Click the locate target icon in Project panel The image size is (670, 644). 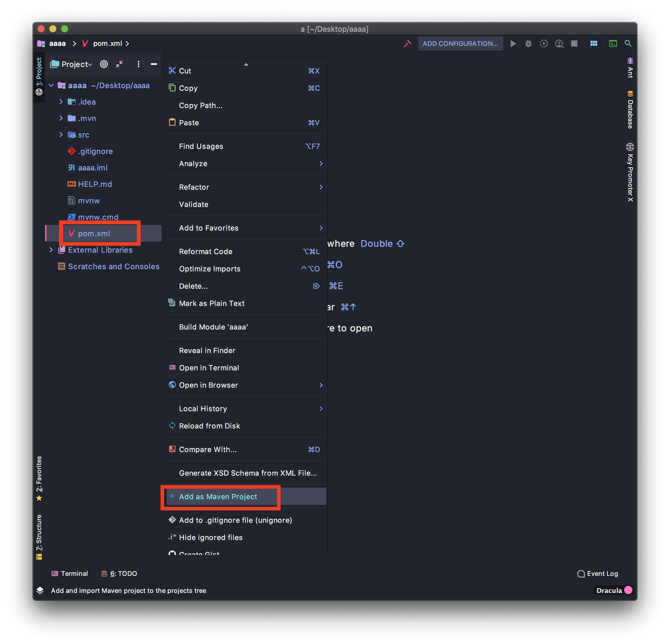(x=104, y=64)
